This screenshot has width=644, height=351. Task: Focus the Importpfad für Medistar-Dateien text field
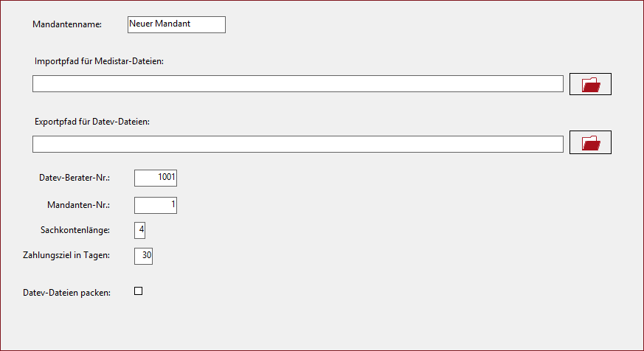point(298,84)
